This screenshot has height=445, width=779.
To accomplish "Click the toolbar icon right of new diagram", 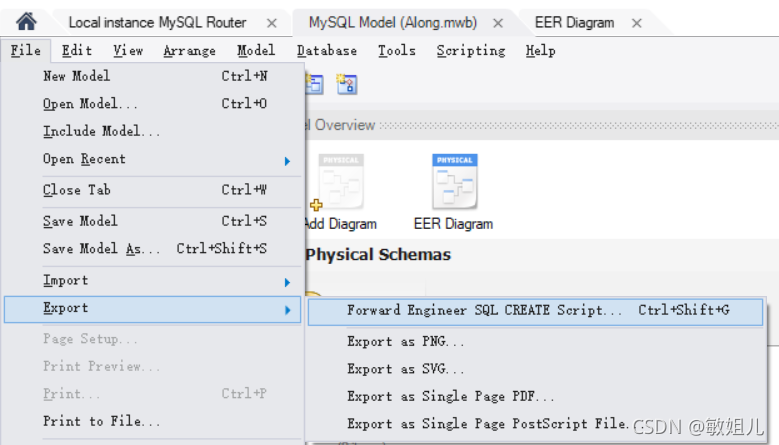I will coord(347,84).
